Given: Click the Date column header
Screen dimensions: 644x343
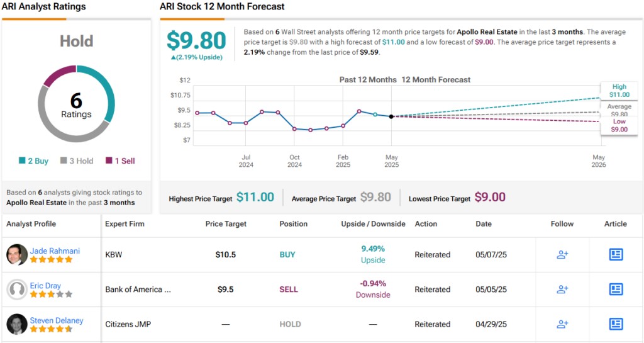Looking at the screenshot, I should point(484,223).
